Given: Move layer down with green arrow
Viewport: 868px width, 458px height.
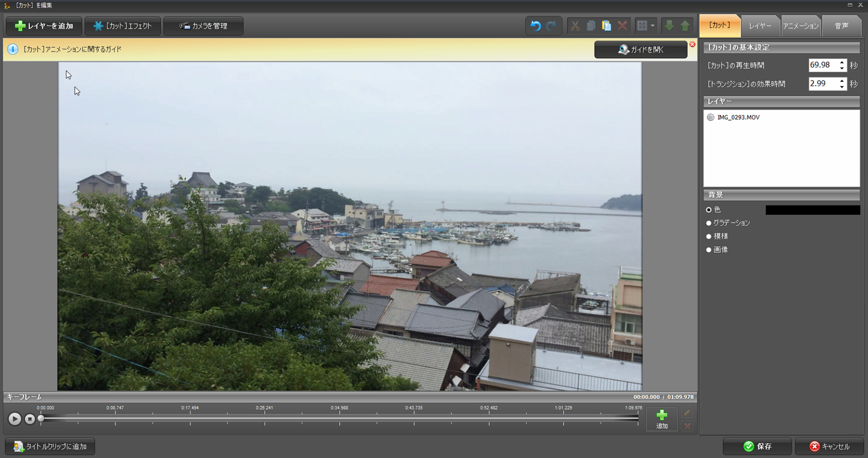Looking at the screenshot, I should (669, 26).
